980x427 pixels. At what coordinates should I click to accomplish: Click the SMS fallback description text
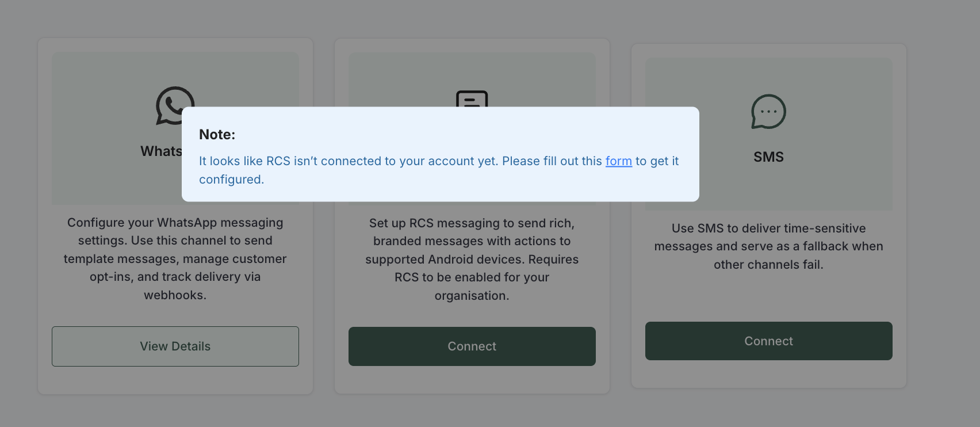[768, 246]
